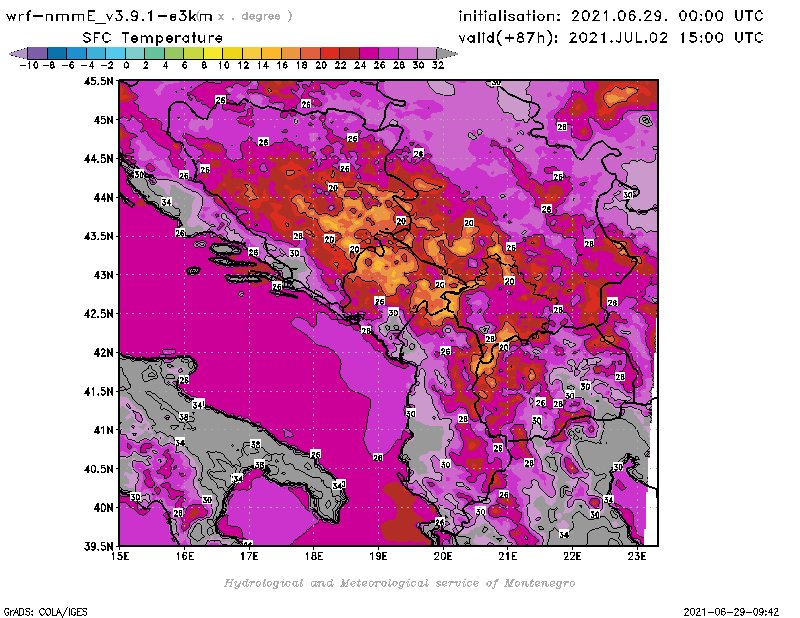This screenshot has width=800, height=618.
Task: Click the gray arrow swatch above 32
Action: (x=446, y=53)
